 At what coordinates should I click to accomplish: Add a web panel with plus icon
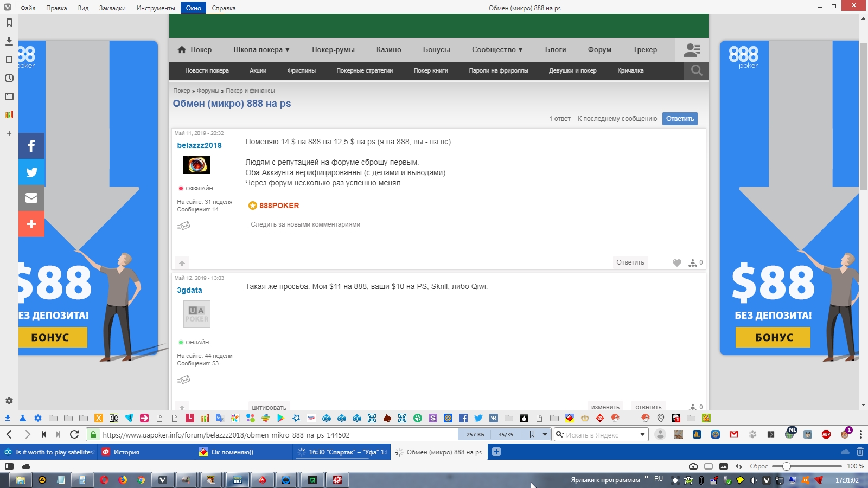point(9,133)
